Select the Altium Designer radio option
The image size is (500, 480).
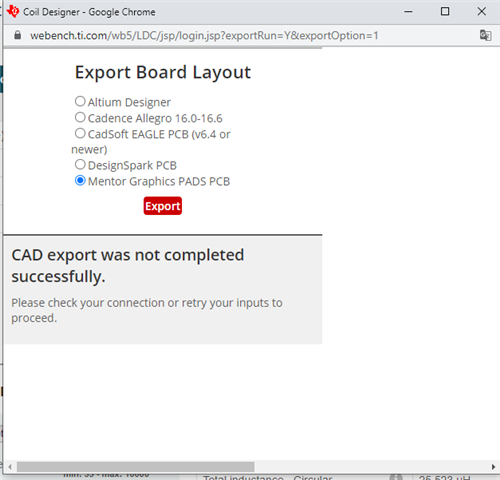pyautogui.click(x=80, y=101)
